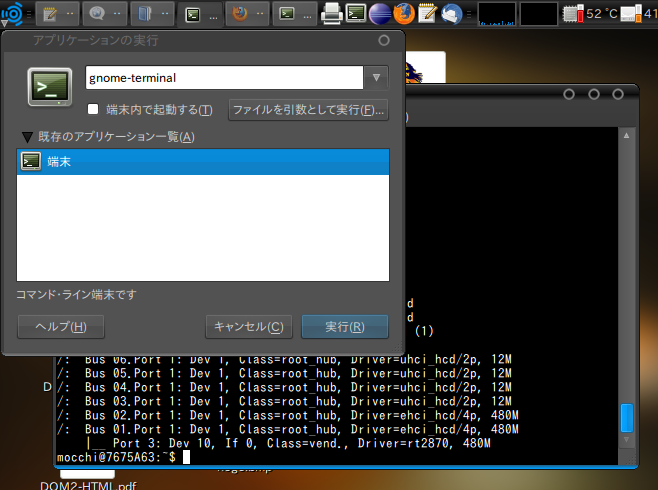Switch to the first terminal taskbar window
Screen dimensions: 658x490
tap(200, 15)
